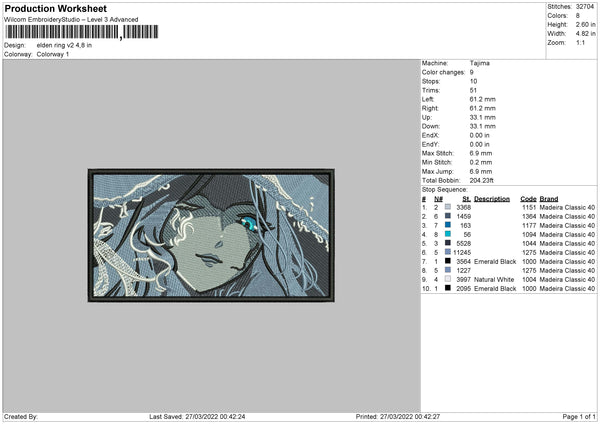The height and width of the screenshot is (424, 600).
Task: Click the Stops value 10
Action: [x=473, y=81]
